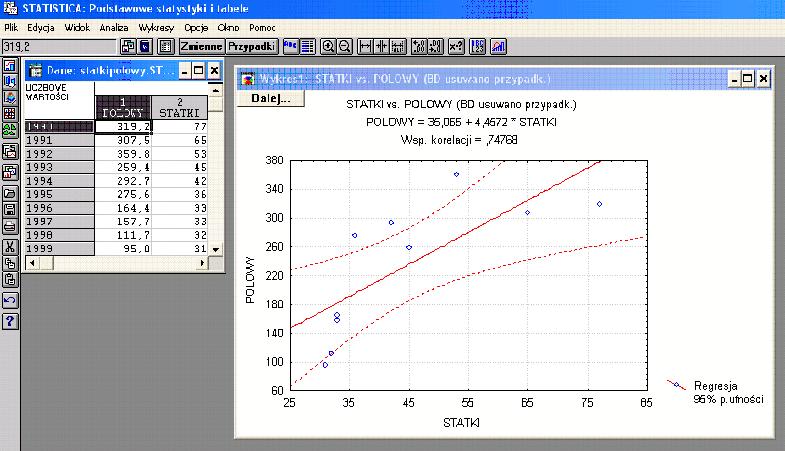Click the spreadsheet grid toolbar icon next to Zmienne
The height and width of the screenshot is (451, 785).
tap(166, 47)
